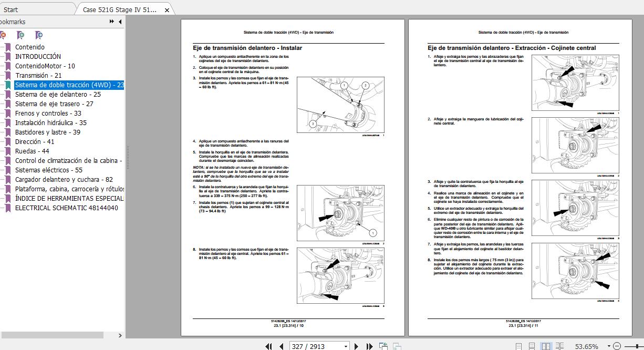Switch to single page layout

[x=519, y=346]
